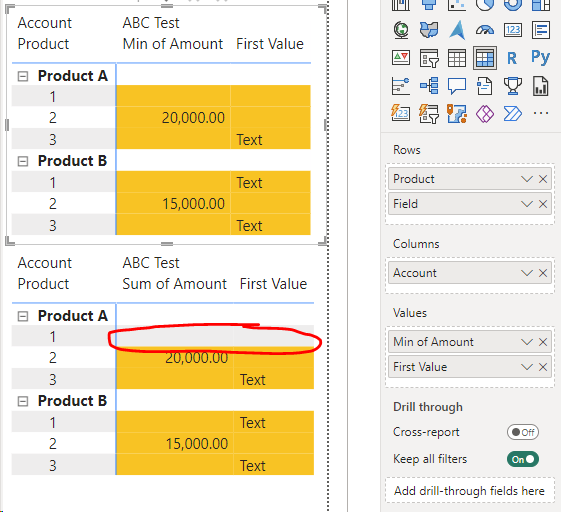Insert the Metrics trophy visual
561x512 pixels.
click(513, 86)
